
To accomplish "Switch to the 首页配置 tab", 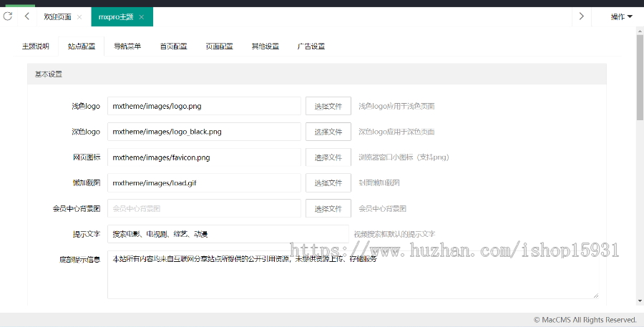I will pos(173,46).
